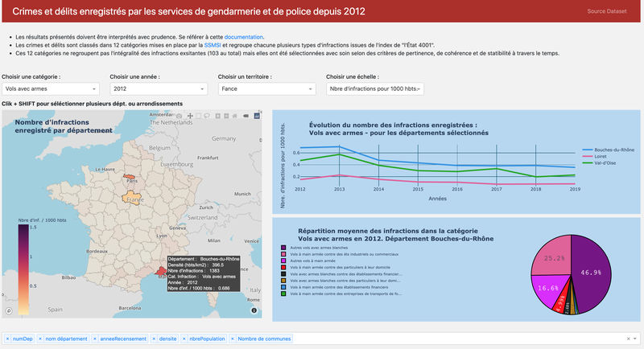
Task: Open the territory dropdown showing Fance
Action: [x=267, y=89]
